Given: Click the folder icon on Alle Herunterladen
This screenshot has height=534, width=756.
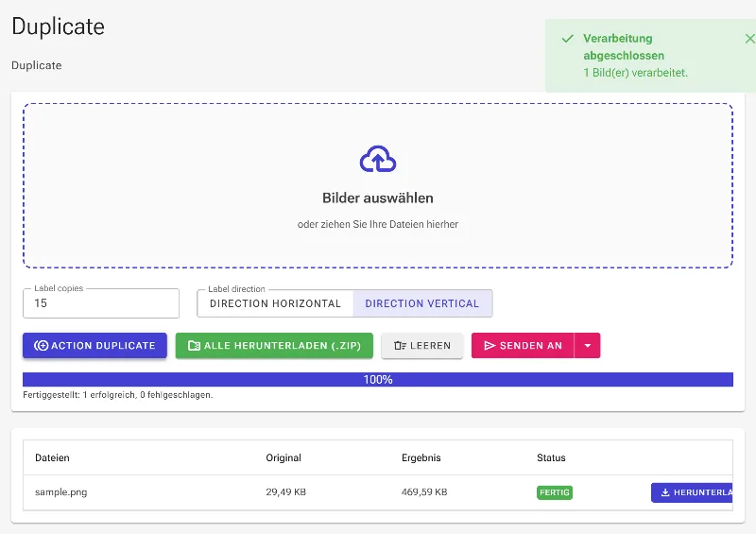Looking at the screenshot, I should point(194,345).
